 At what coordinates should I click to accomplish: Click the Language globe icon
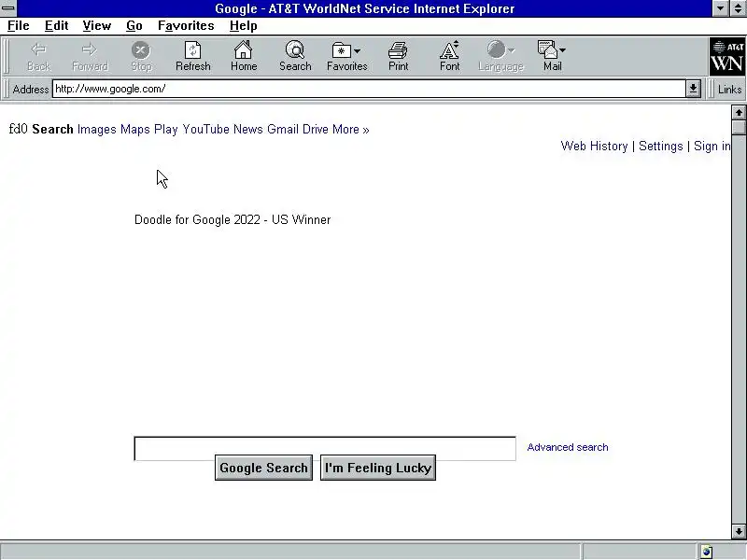point(496,49)
